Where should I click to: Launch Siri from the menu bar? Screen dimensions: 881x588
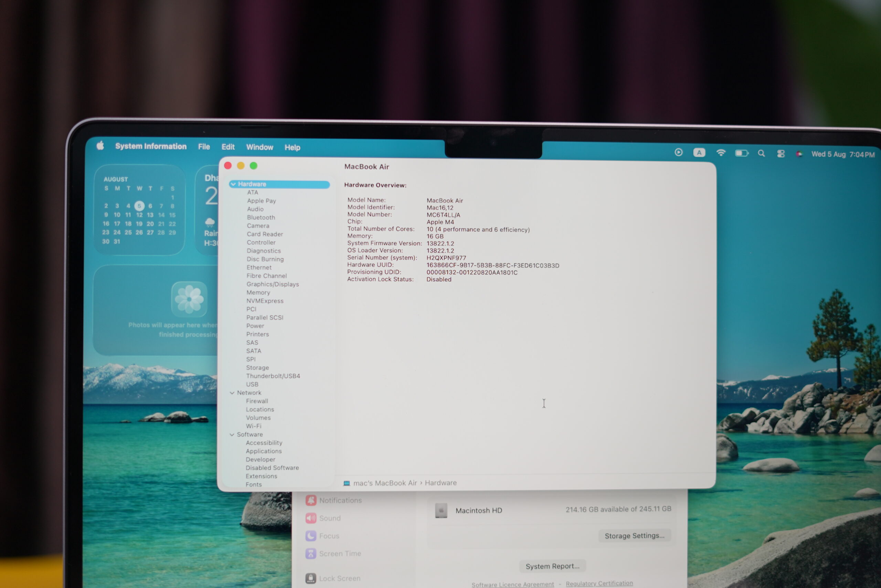pyautogui.click(x=799, y=154)
